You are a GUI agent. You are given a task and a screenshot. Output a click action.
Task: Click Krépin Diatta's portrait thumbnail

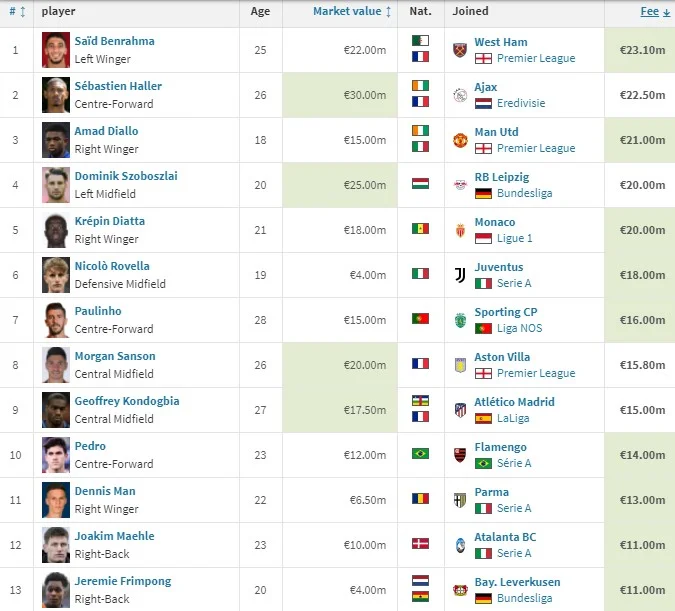[x=56, y=230]
